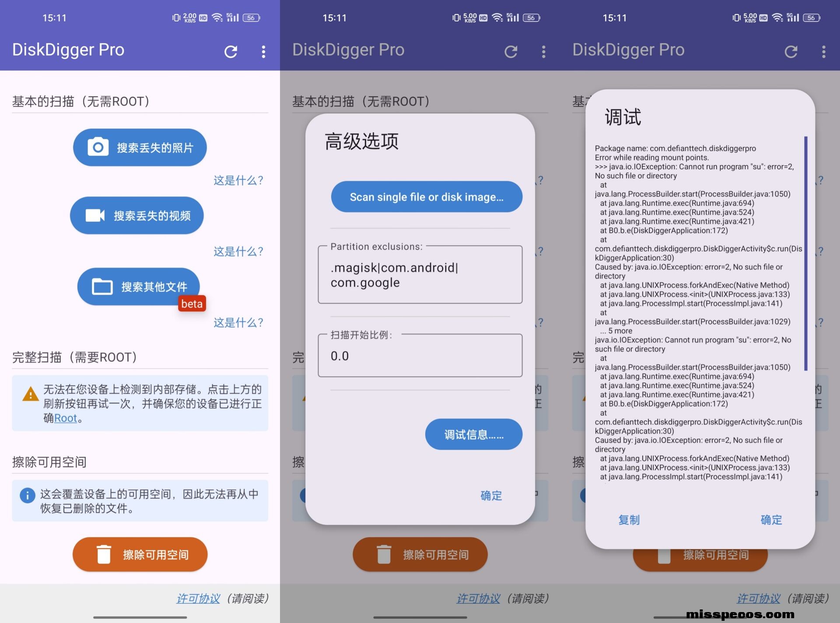This screenshot has height=623, width=840.
Task: Select 'Error while reading mount points.' line
Action: [651, 158]
